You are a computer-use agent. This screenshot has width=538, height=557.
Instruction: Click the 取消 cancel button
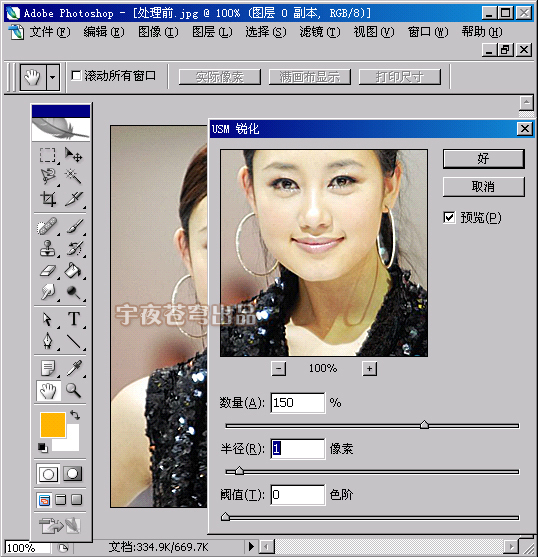pos(483,187)
